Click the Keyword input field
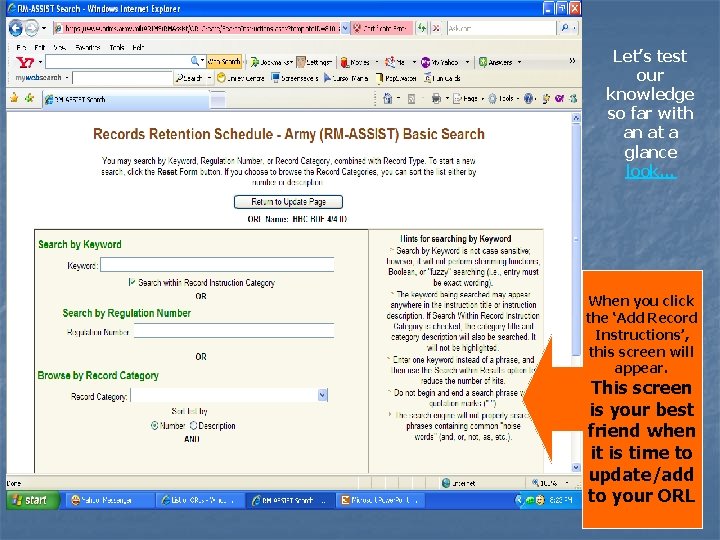 [217, 264]
